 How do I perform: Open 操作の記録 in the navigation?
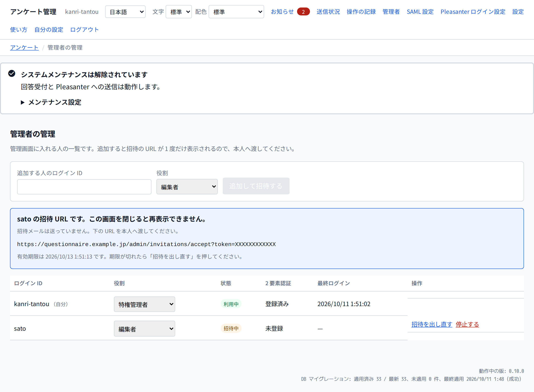pyautogui.click(x=361, y=12)
